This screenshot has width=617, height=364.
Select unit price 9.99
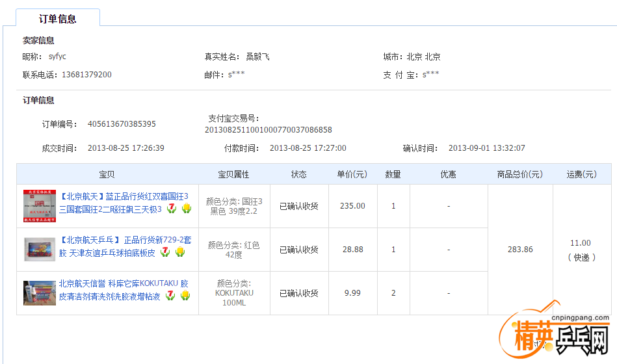coord(352,292)
